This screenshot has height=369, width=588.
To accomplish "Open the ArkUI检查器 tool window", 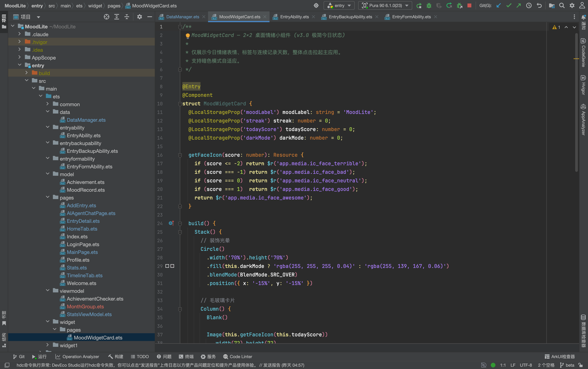I will click(560, 357).
